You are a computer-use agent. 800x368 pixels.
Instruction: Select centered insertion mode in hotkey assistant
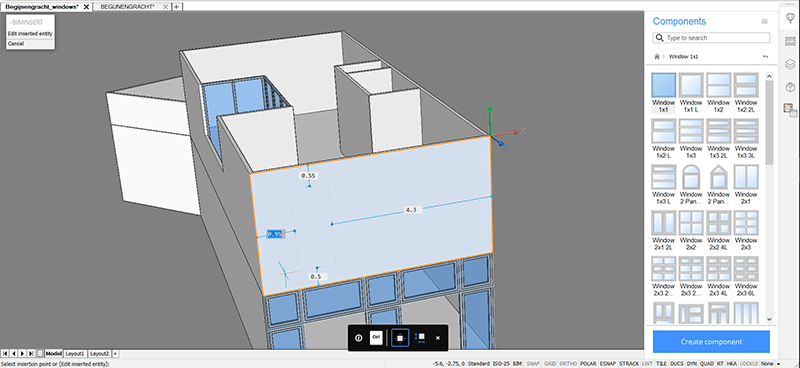[400, 338]
